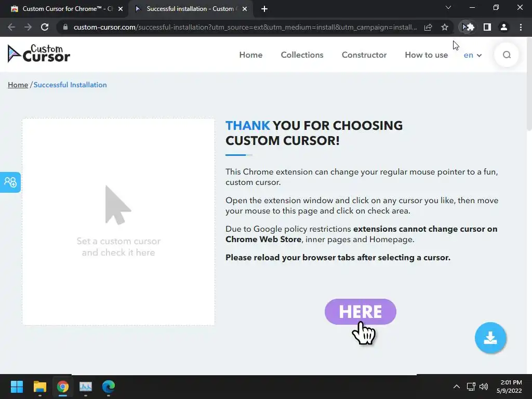Click the padlock site info icon
Screen dimensions: 532x399
[65, 27]
